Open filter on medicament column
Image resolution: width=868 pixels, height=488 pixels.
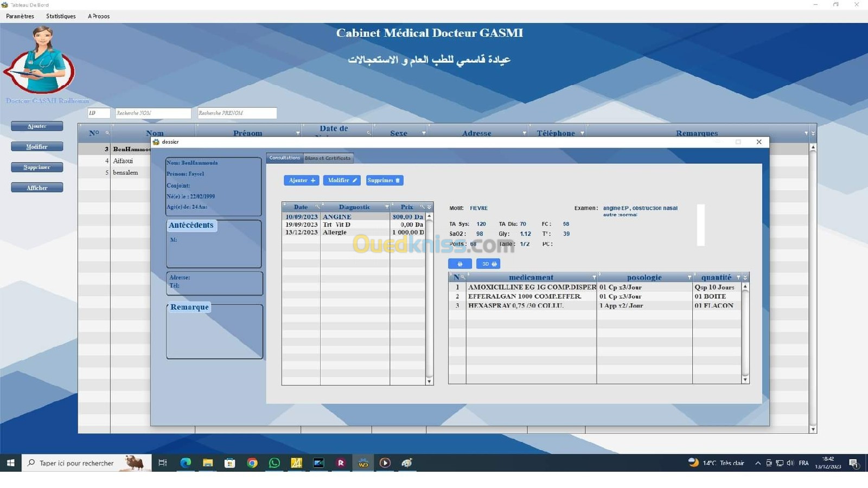594,278
